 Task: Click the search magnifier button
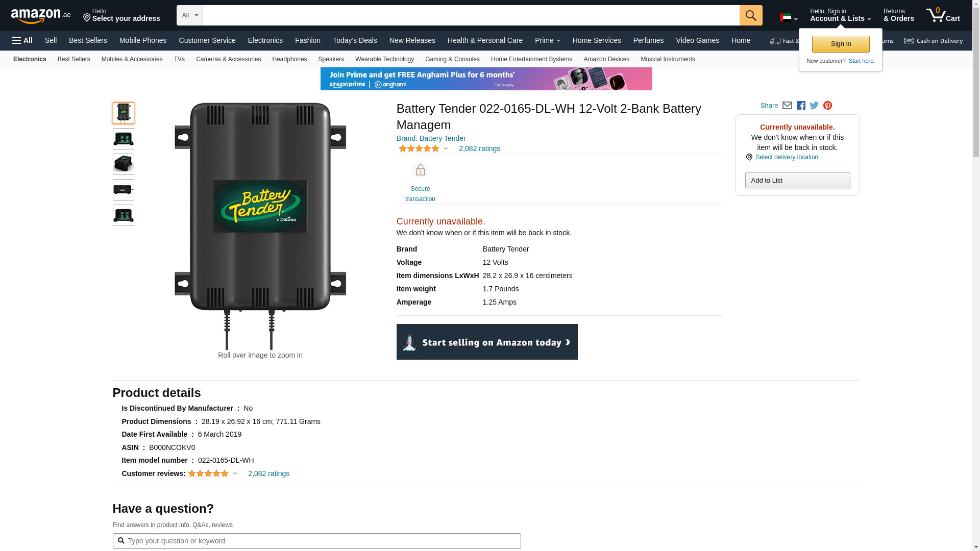coord(750,15)
